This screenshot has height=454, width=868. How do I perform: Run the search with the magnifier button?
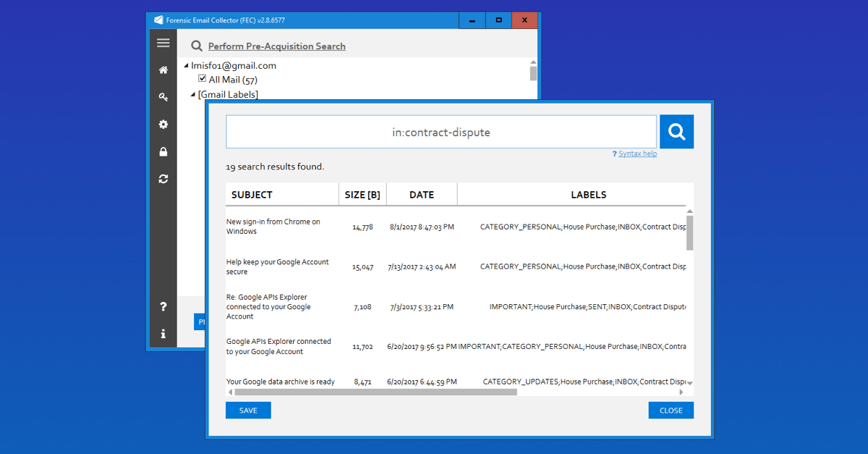coord(676,131)
